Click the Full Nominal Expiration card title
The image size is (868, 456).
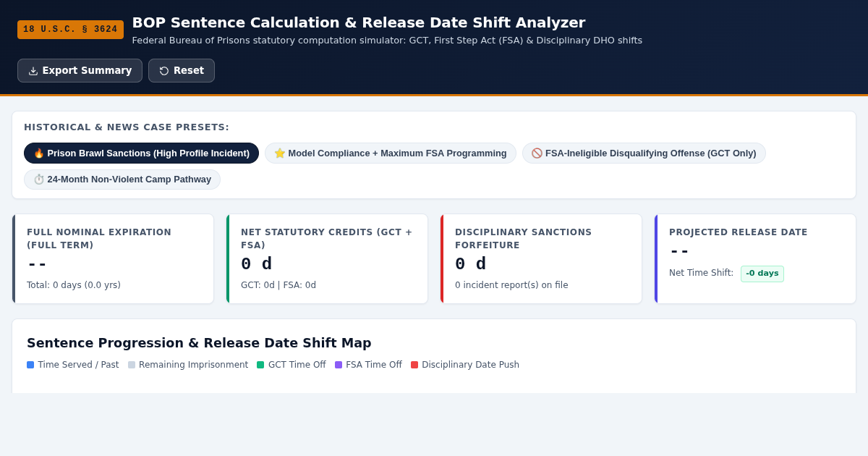(99, 239)
